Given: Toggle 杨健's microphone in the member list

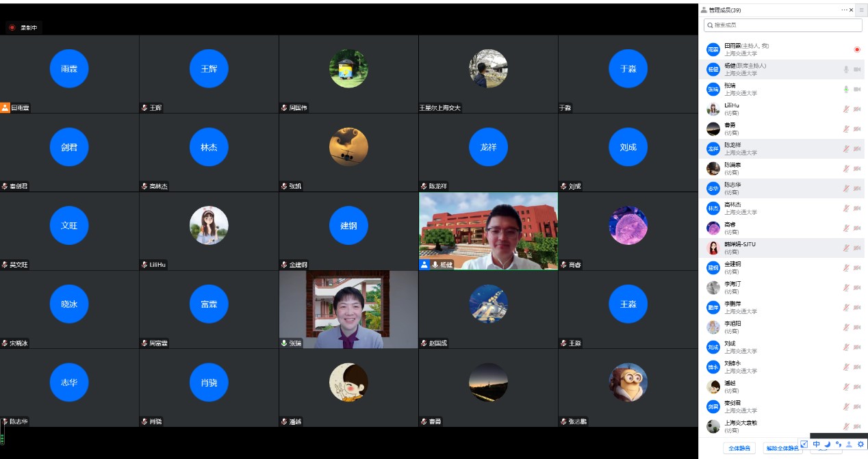Looking at the screenshot, I should tap(846, 69).
